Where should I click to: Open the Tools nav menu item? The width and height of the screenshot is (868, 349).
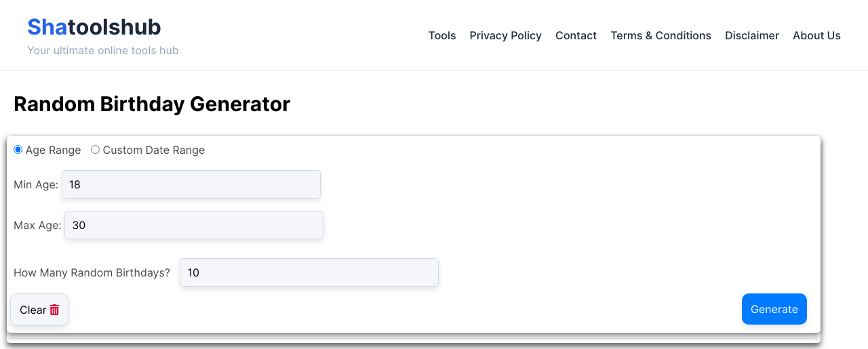click(x=442, y=35)
